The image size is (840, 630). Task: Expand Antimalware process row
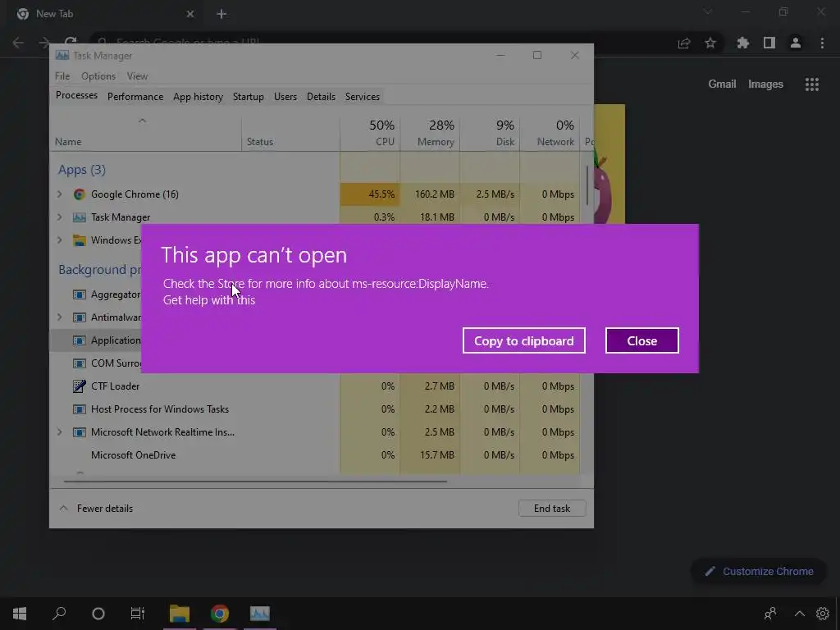[x=59, y=317]
